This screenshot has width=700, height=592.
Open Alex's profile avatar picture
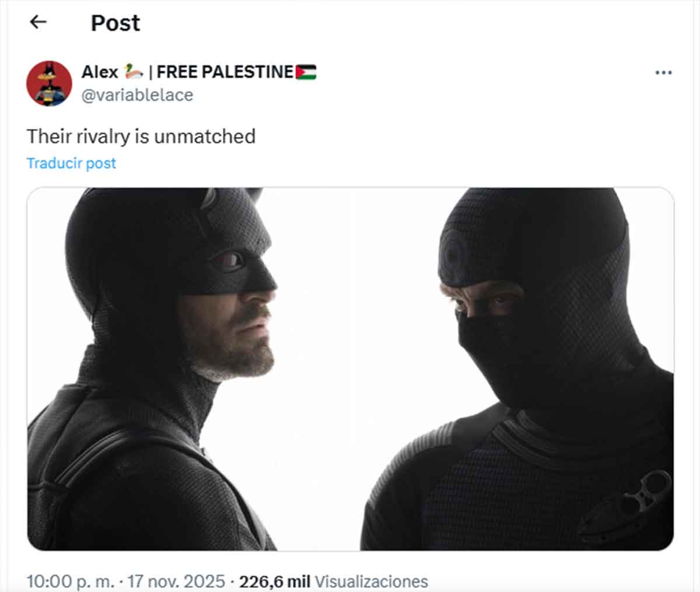tap(49, 83)
